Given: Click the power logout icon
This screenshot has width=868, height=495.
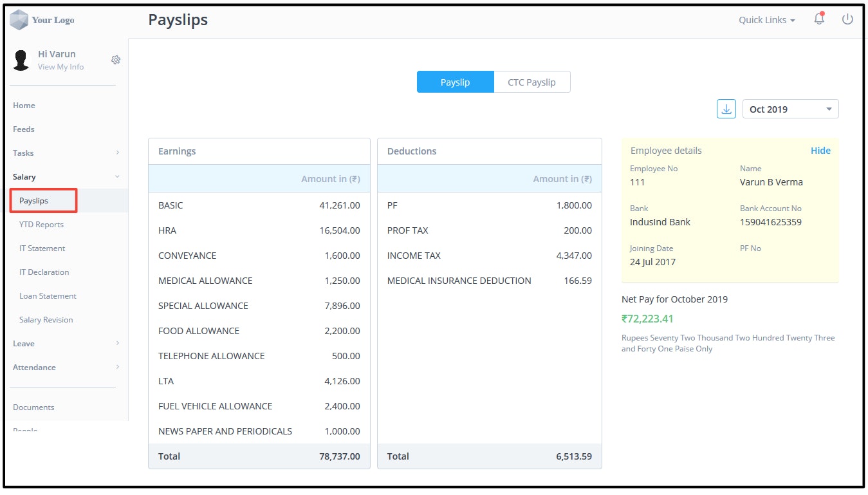Looking at the screenshot, I should point(847,19).
